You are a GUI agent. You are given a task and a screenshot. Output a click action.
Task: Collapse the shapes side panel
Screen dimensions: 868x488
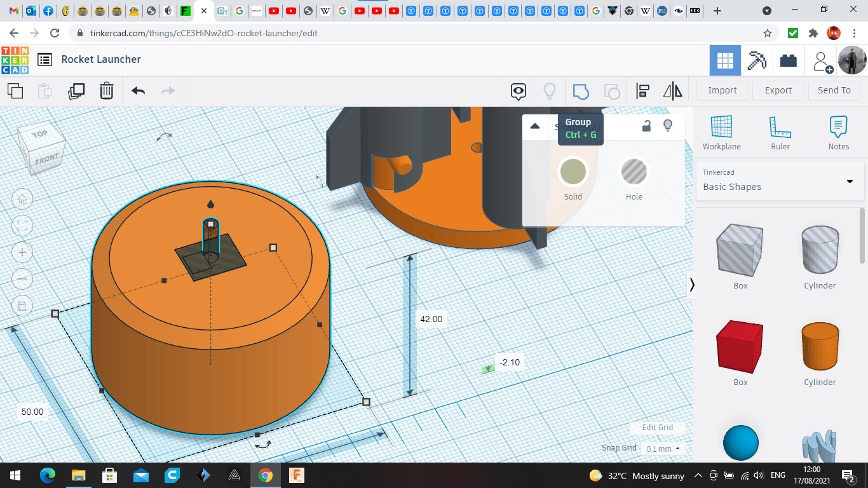tap(692, 285)
